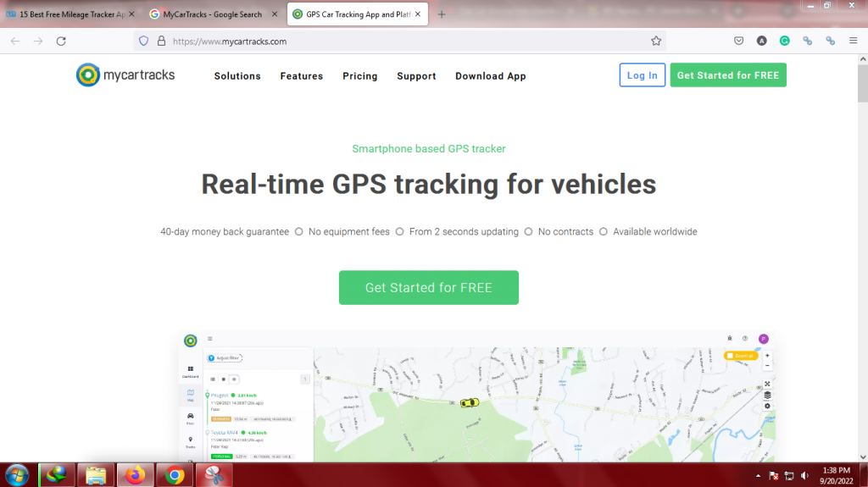Open the Download App page

491,76
